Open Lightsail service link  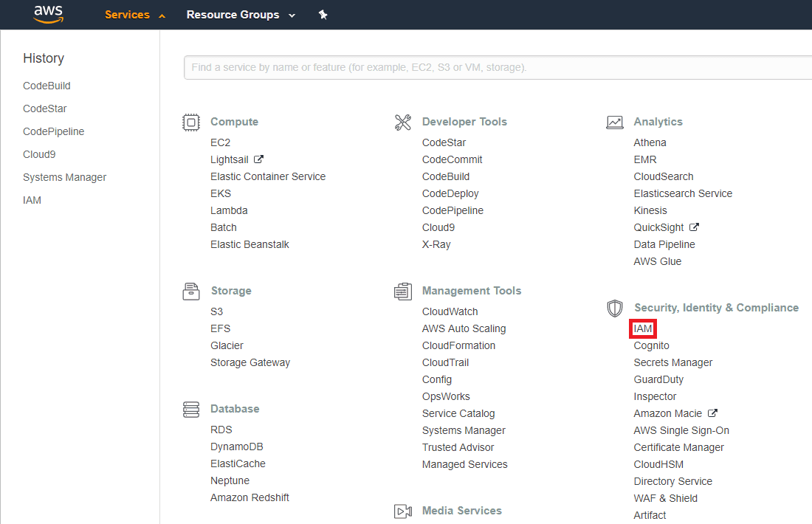point(230,159)
